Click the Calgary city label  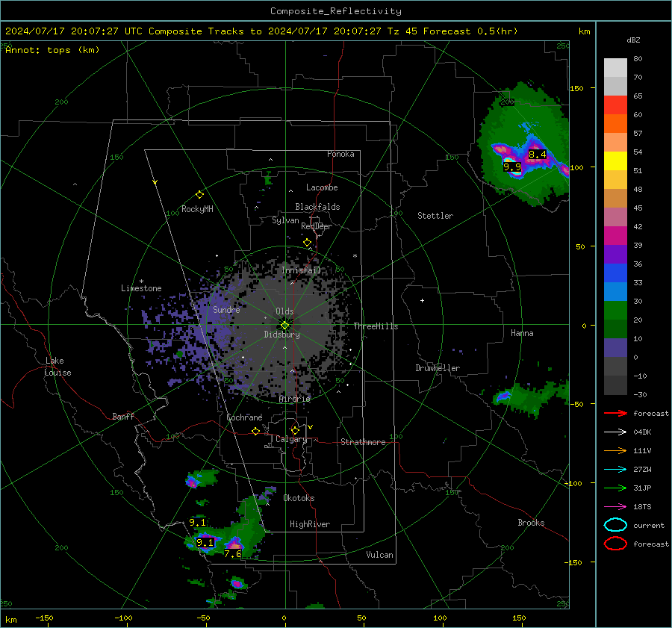(x=291, y=439)
